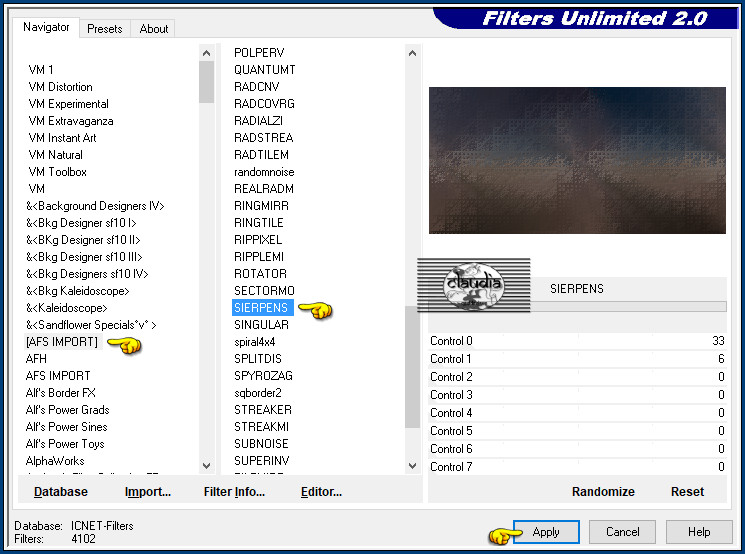745x554 pixels.
Task: Select AlphaWorks category
Action: tap(55, 461)
